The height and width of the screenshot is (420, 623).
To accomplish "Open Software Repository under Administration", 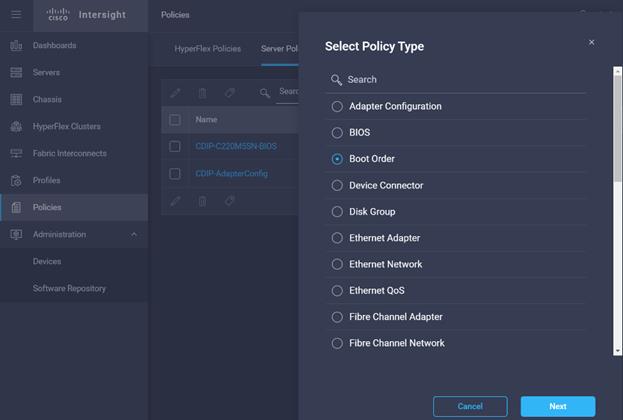I will pyautogui.click(x=70, y=288).
